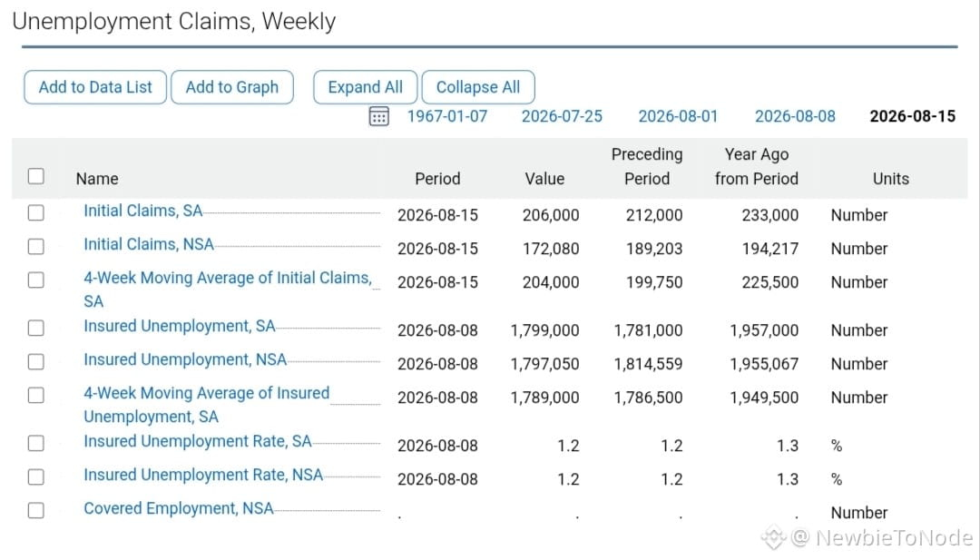Screen dimensions: 980x560
Task: Enable checkbox for Insured Unemployment Rate, NSA
Action: [36, 476]
